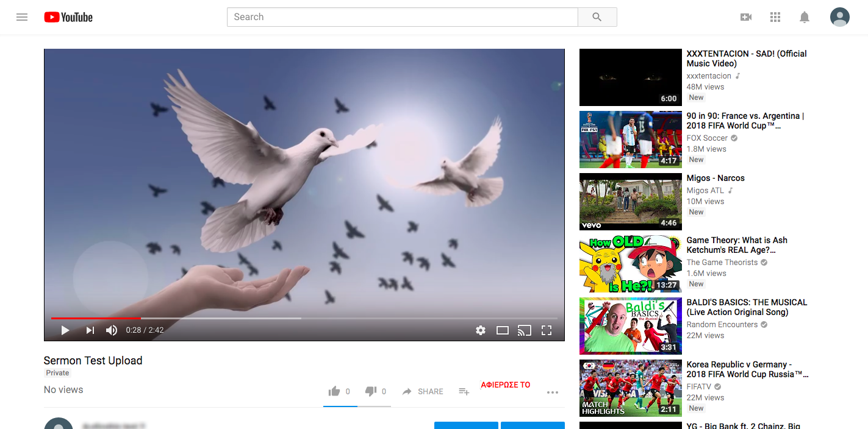Viewport: 868px width, 429px height.
Task: Click the 0:28 / 2:42 time display
Action: click(x=145, y=330)
